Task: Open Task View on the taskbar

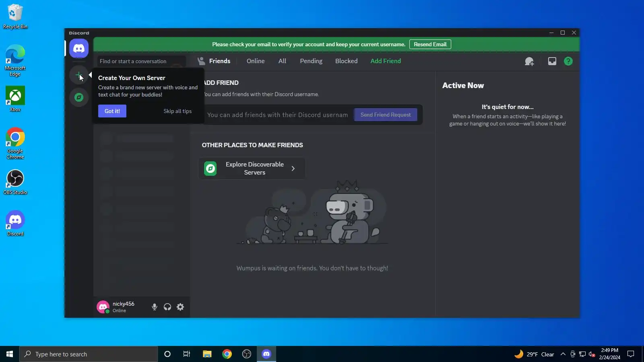Action: point(187,354)
